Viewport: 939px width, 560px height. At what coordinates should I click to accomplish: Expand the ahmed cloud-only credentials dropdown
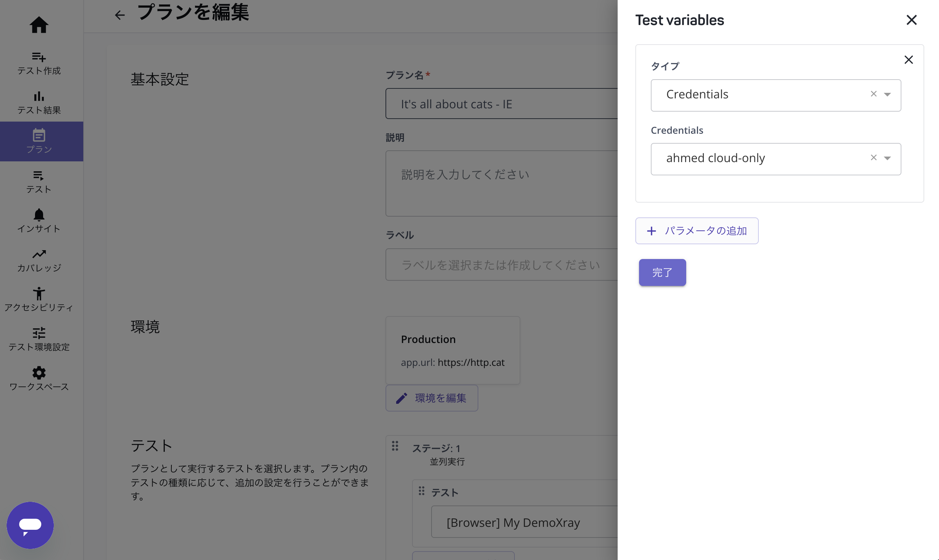tap(887, 158)
